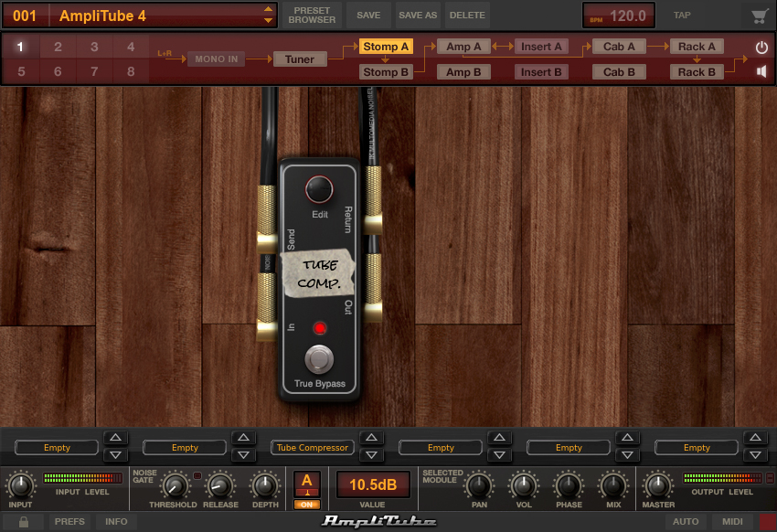Click preset name down arrow

coord(268,21)
